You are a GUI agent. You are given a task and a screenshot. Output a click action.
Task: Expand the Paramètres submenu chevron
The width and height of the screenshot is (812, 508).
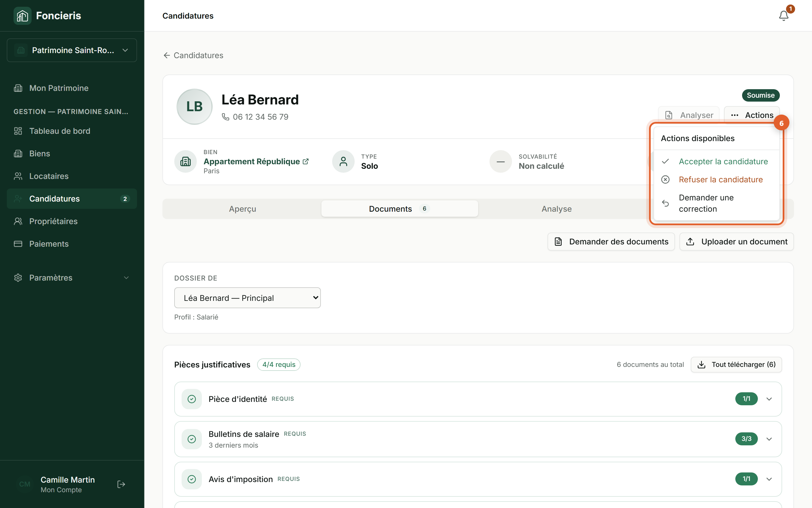(126, 277)
